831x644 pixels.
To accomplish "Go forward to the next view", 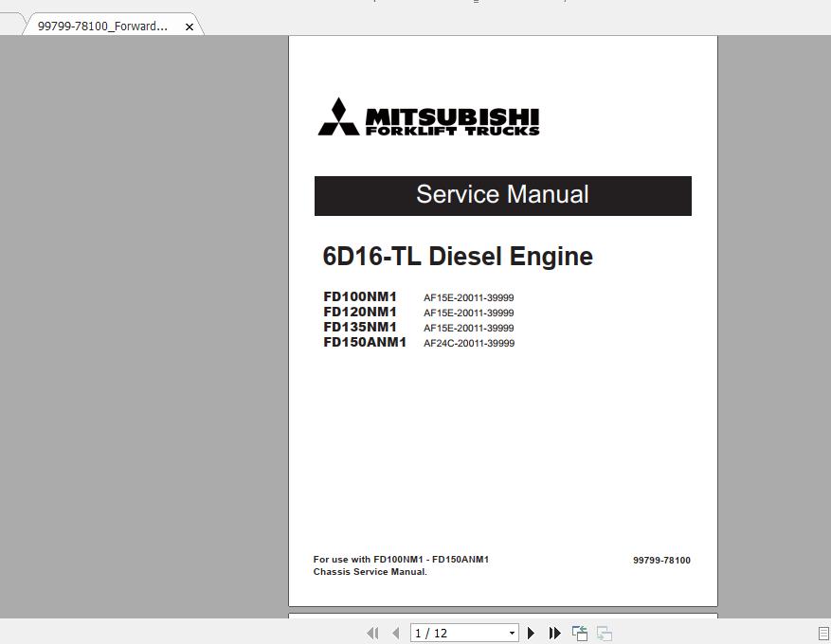I will click(604, 633).
